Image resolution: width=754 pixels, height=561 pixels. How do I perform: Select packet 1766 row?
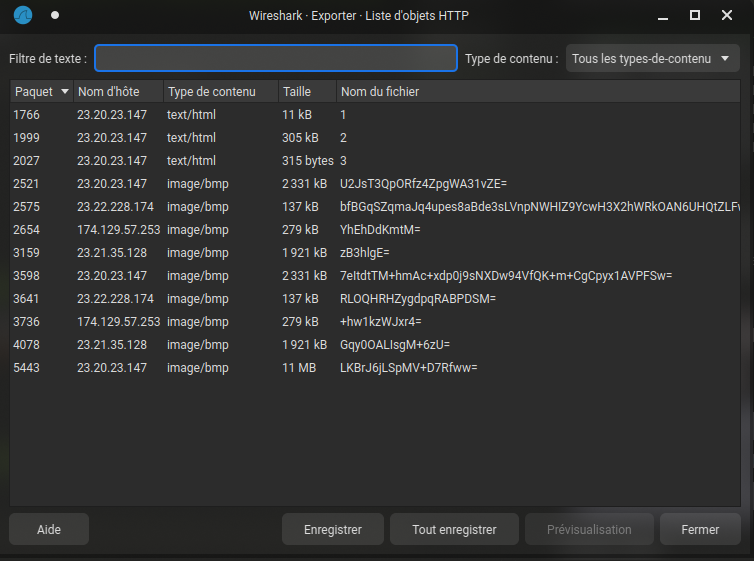tap(375, 115)
